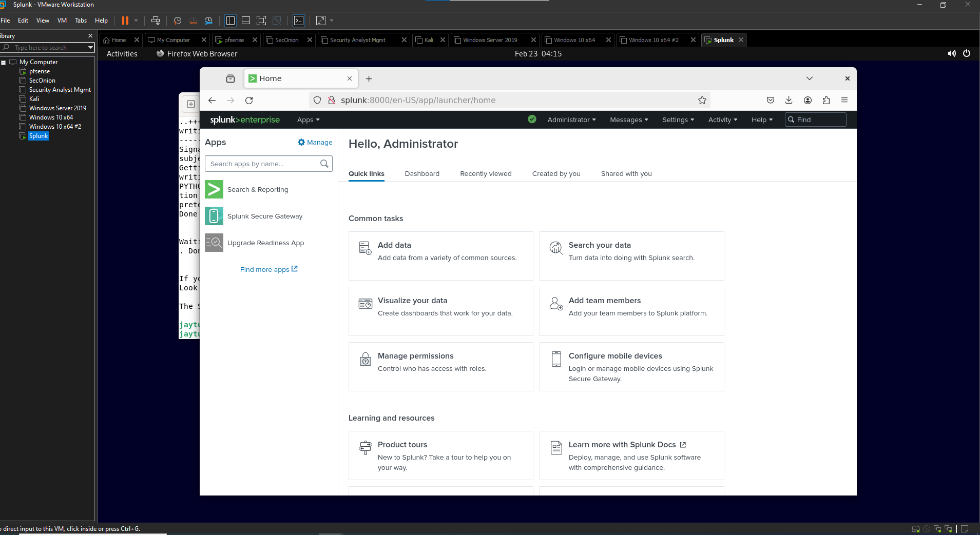Screen dimensions: 980x535
Task: Focus the Search apps by name field
Action: [x=262, y=164]
